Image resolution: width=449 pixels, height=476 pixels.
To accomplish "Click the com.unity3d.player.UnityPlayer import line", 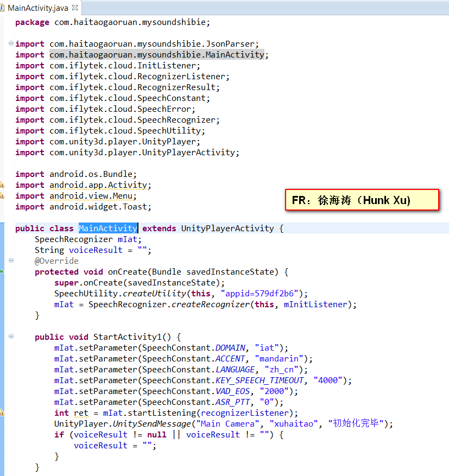I will coord(108,142).
